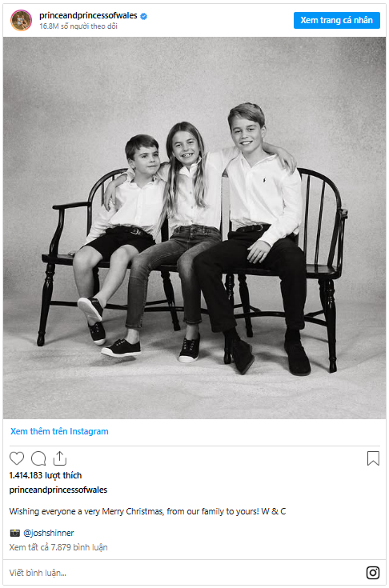This screenshot has width=389, height=588.
Task: Open comments via the speech bubble icon
Action: [38, 458]
